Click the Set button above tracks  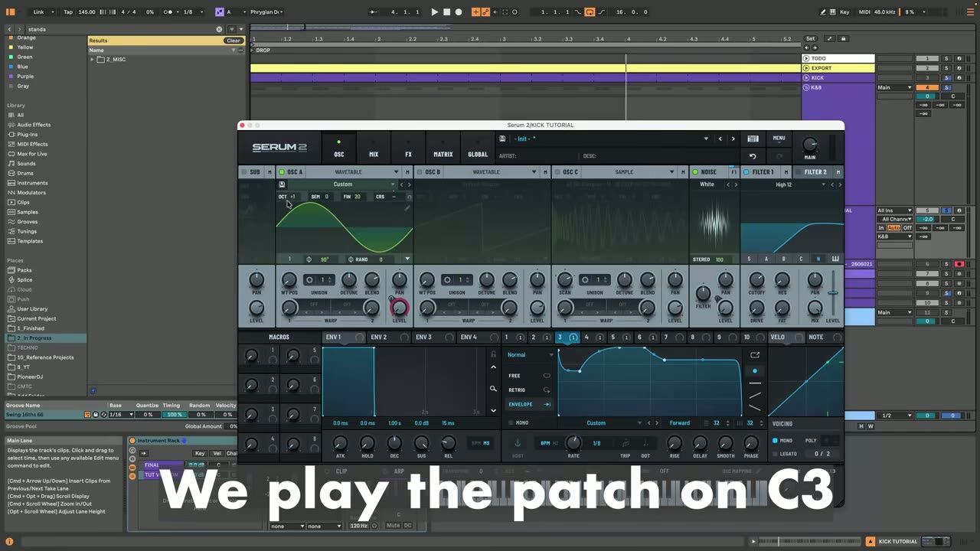click(x=811, y=38)
